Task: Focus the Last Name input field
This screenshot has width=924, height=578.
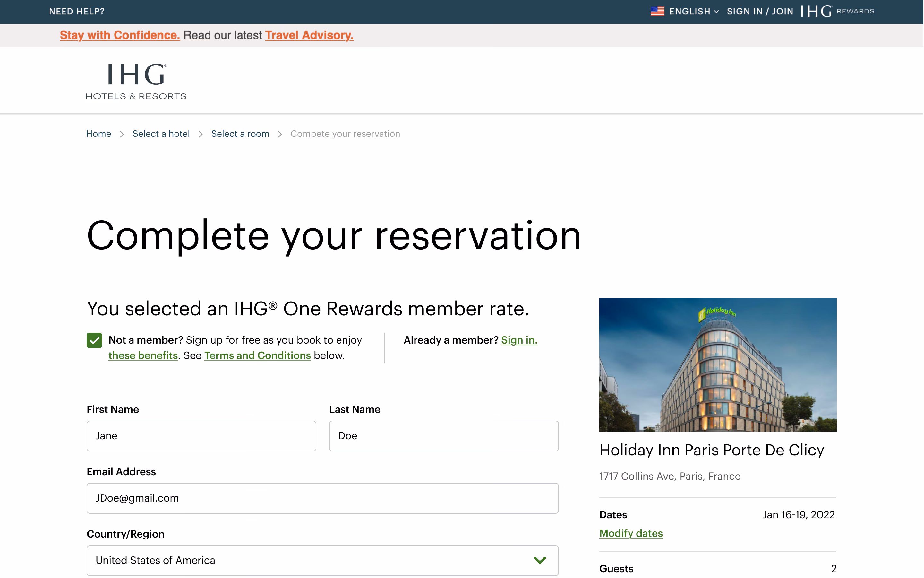Action: point(444,436)
